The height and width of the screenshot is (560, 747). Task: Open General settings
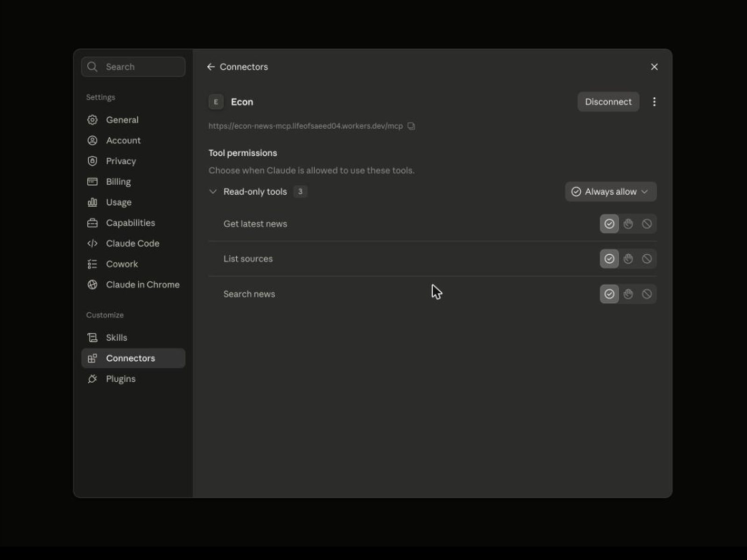(133, 120)
